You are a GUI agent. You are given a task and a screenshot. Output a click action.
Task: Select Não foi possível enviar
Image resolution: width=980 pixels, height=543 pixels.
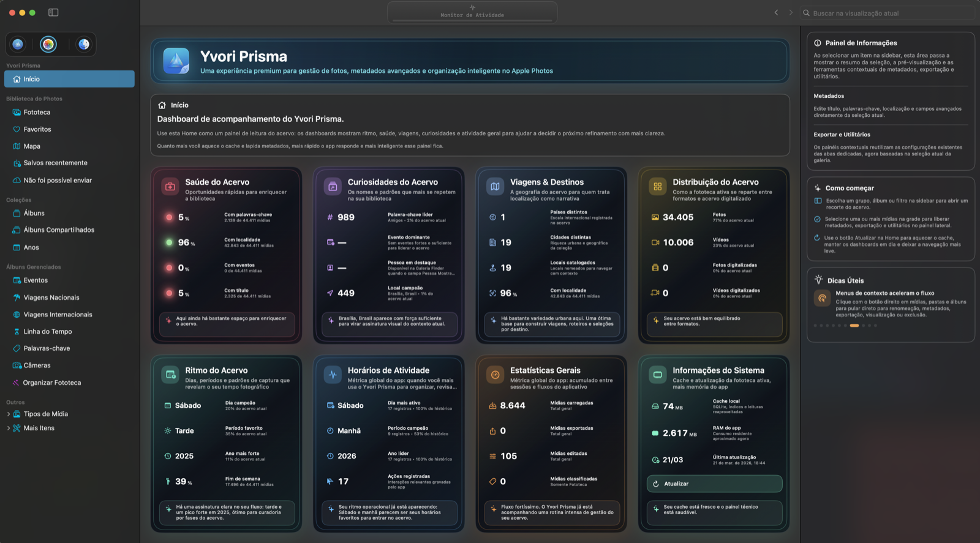click(69, 181)
